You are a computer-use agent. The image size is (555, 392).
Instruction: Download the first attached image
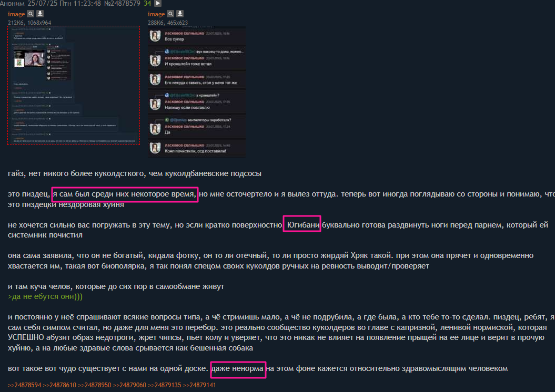(x=40, y=14)
